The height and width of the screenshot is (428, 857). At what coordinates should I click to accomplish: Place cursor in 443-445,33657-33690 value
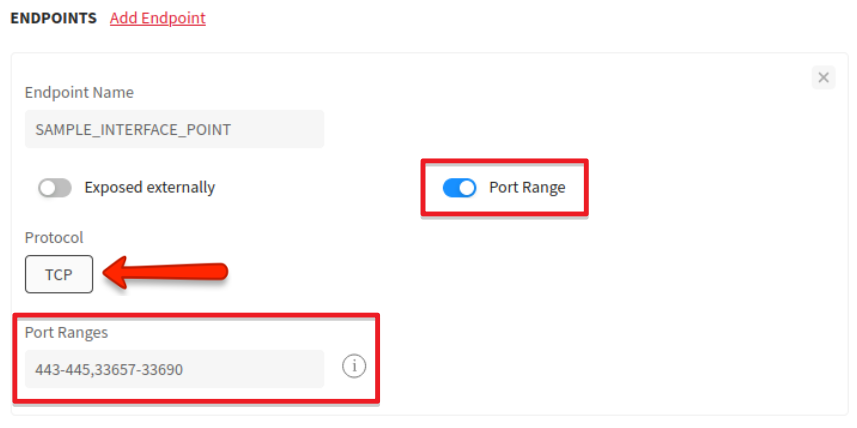(109, 370)
